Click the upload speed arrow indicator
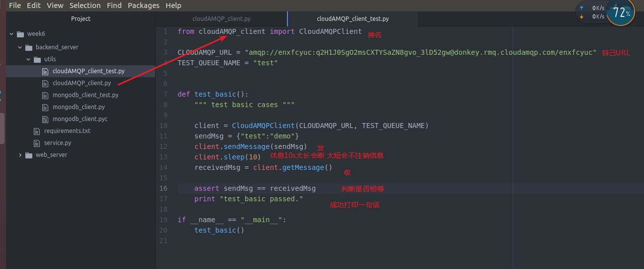644x269 pixels. [x=581, y=8]
